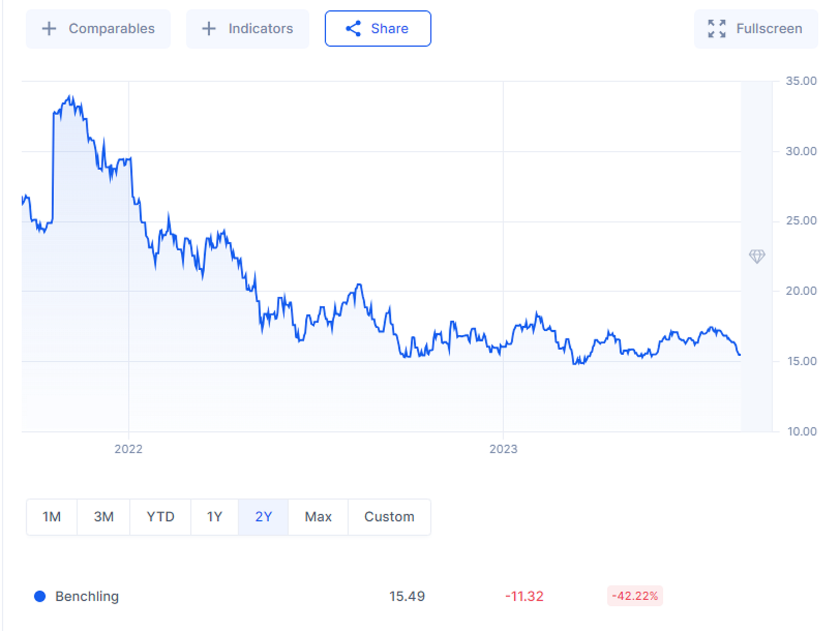The image size is (840, 631).
Task: Click the Benchling series label
Action: point(87,596)
